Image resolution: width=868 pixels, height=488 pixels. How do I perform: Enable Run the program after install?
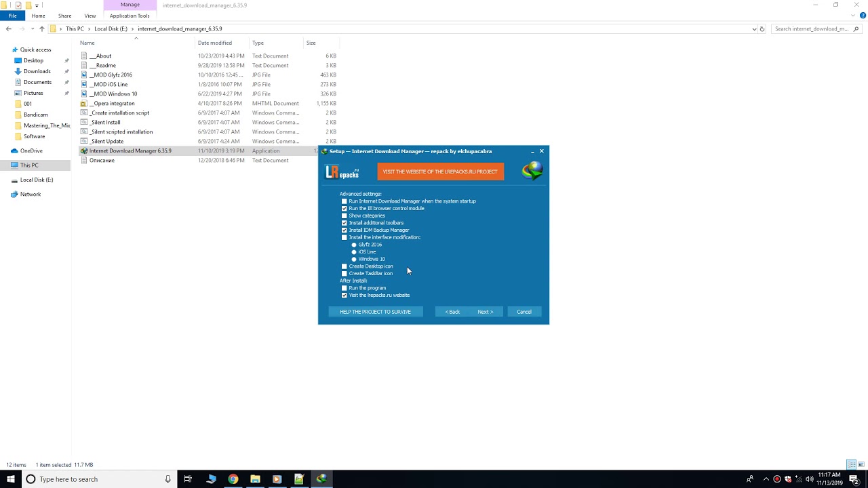click(344, 288)
